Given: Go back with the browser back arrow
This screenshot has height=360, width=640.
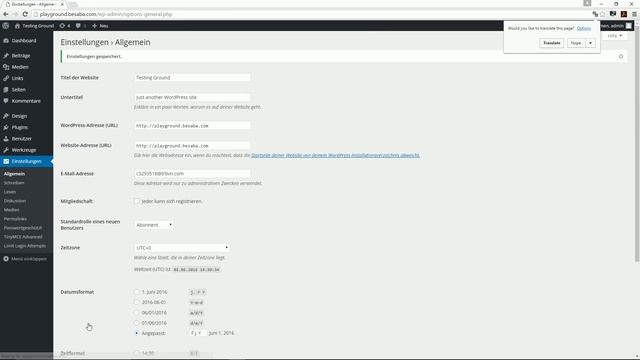Looking at the screenshot, I should (x=6, y=14).
